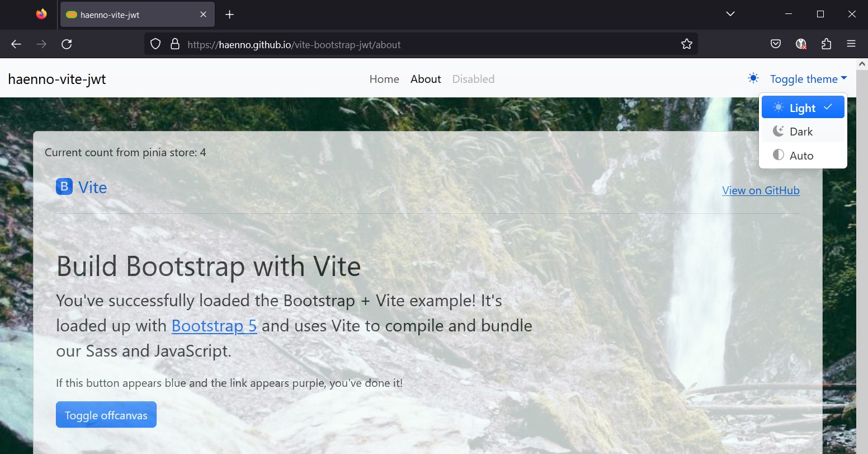Viewport: 868px width, 454px height.
Task: Select the About nav item
Action: [426, 79]
